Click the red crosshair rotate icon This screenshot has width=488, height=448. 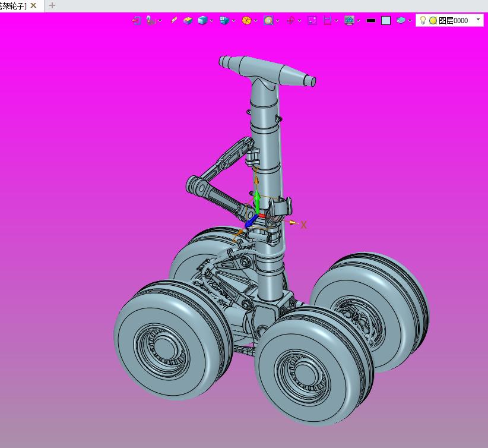pyautogui.click(x=290, y=21)
